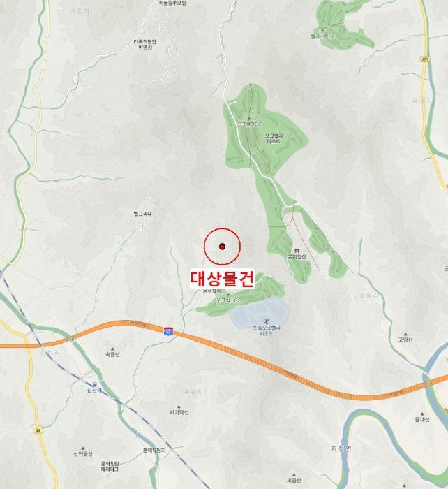The width and height of the screenshot is (448, 489).
Task: Click the ski icon at 한솔오크밸리 리조트
Action: pyautogui.click(x=267, y=322)
